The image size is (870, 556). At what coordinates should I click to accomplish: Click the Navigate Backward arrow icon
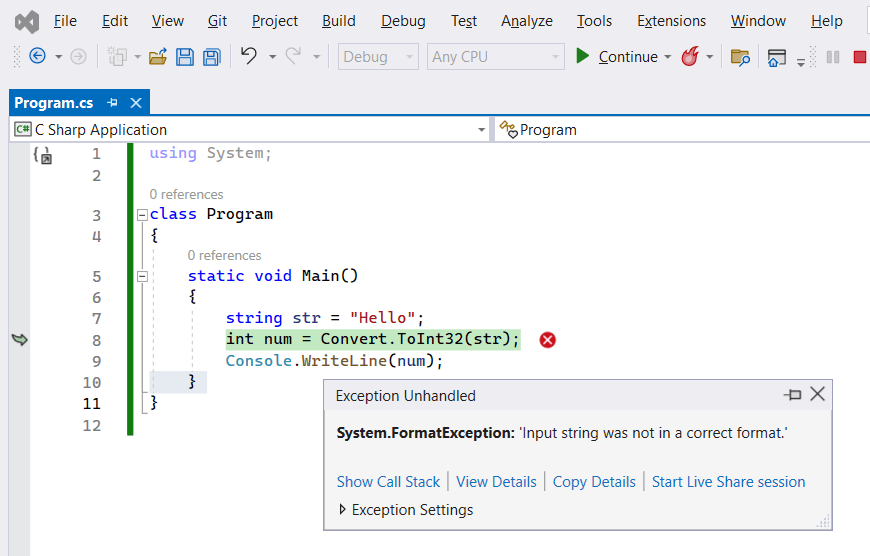coord(37,56)
